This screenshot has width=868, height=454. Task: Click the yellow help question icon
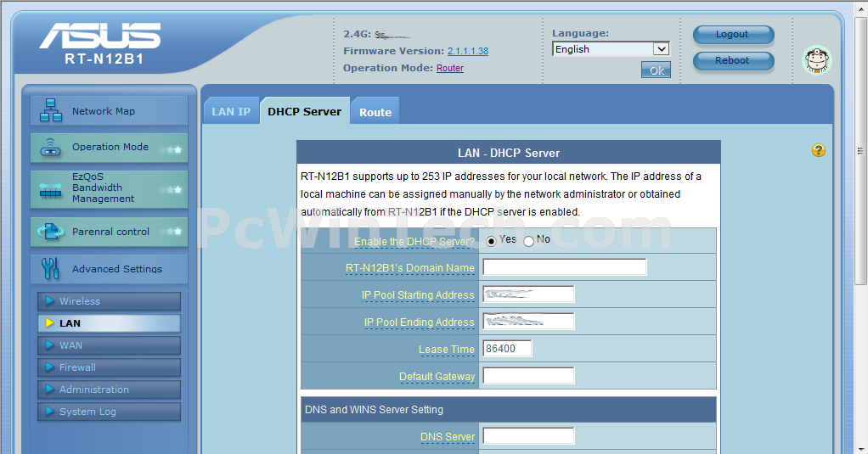[818, 150]
